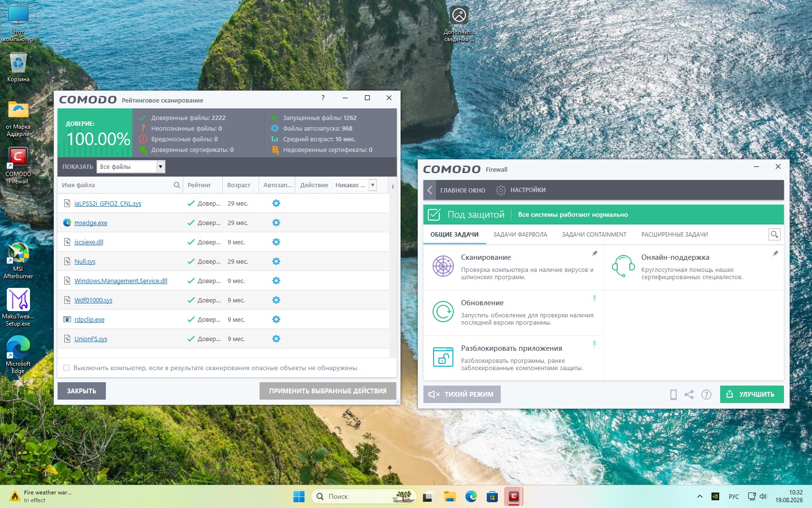Click the Unblock Applications padlock icon
Viewport: 812px width, 508px height.
tap(443, 357)
